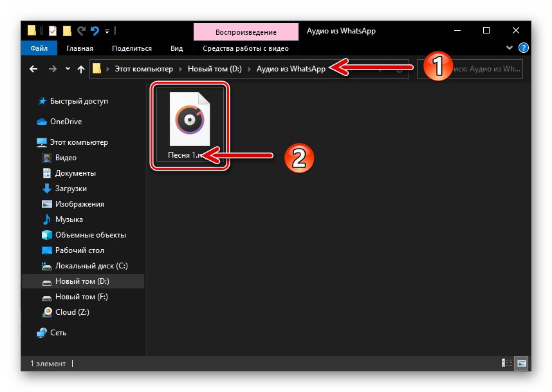This screenshot has width=552, height=392.
Task: Click 1 элемент status bar text
Action: 48,364
